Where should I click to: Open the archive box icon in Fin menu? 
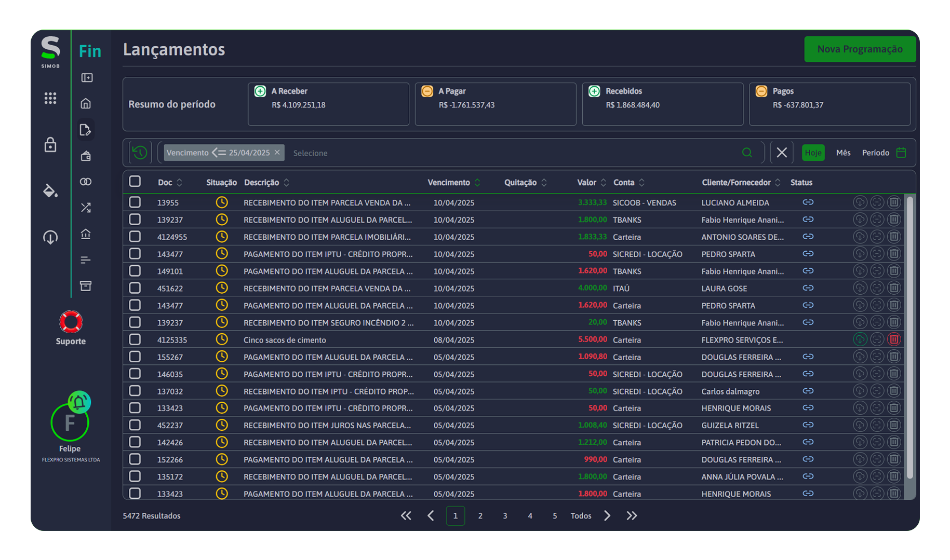[86, 285]
